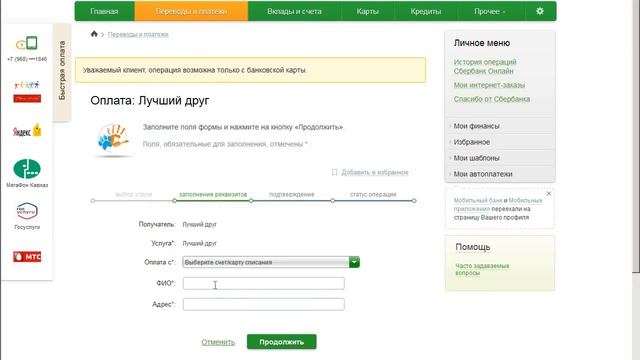
Task: Expand Мои шаблоны in the personal menu
Action: (476, 158)
